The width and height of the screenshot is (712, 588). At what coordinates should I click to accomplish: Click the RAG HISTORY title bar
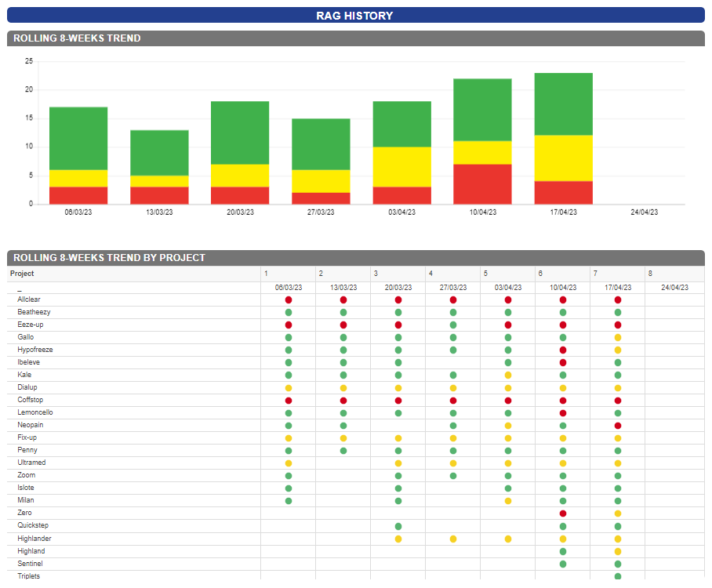[x=355, y=16]
